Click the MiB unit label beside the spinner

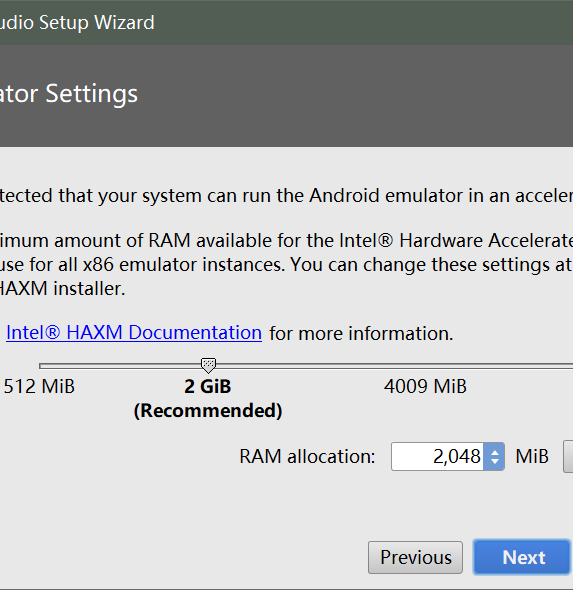[532, 456]
